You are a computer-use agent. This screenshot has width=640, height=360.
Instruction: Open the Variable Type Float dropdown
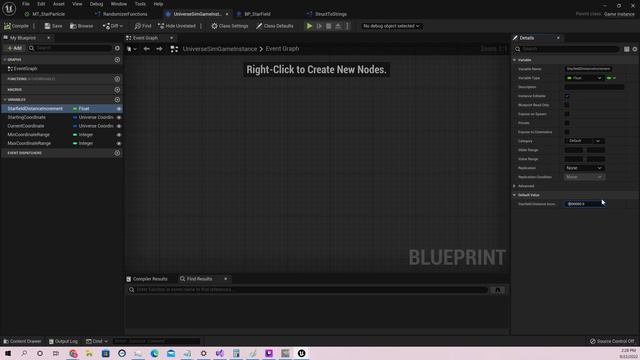(584, 78)
